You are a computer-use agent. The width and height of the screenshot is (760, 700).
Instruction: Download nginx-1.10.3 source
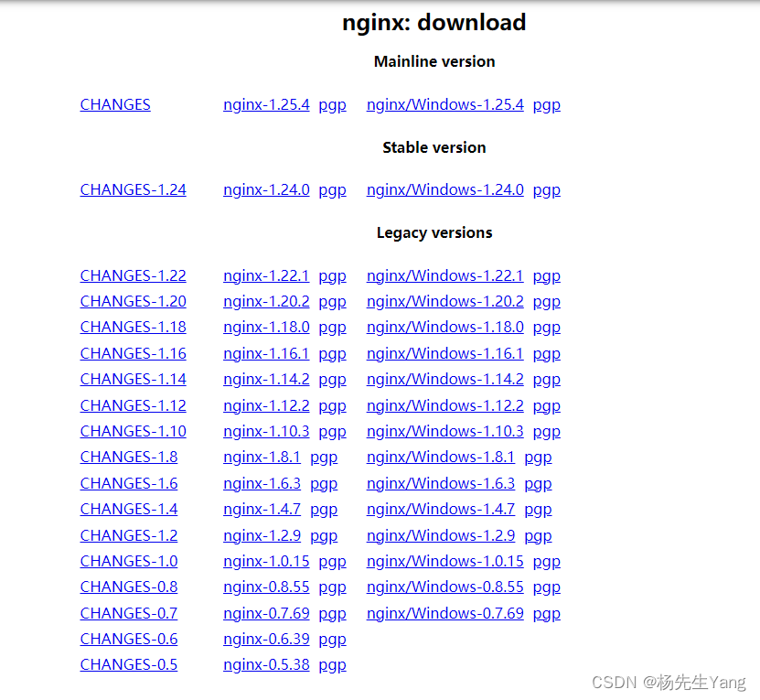(x=266, y=432)
